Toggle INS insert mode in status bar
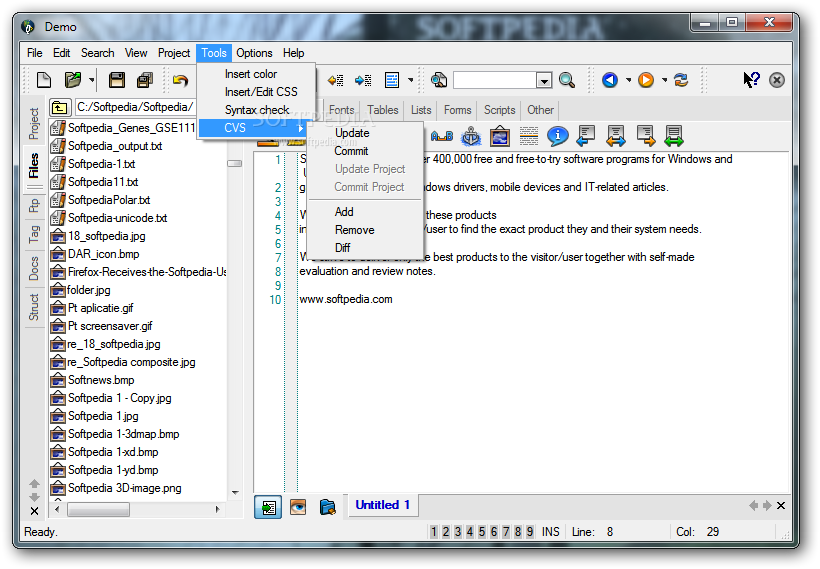Screen dimensions: 820x569 pos(551,532)
